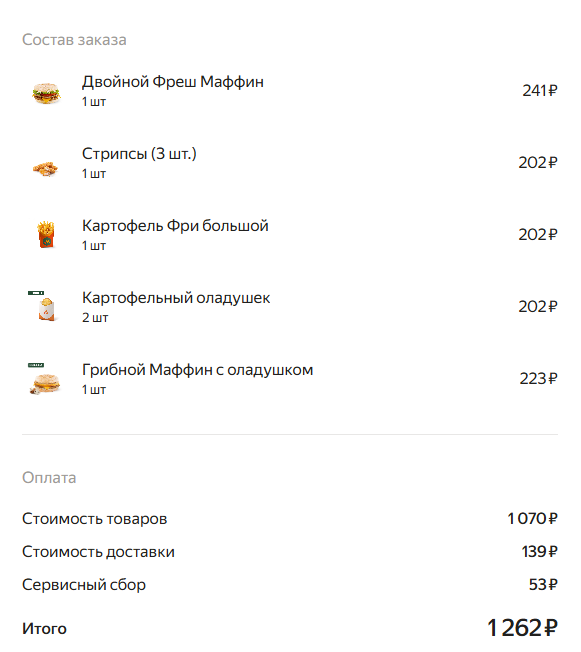Image resolution: width=581 pixels, height=652 pixels.
Task: Click the 139 ₽ delivery cost value
Action: coord(539,552)
